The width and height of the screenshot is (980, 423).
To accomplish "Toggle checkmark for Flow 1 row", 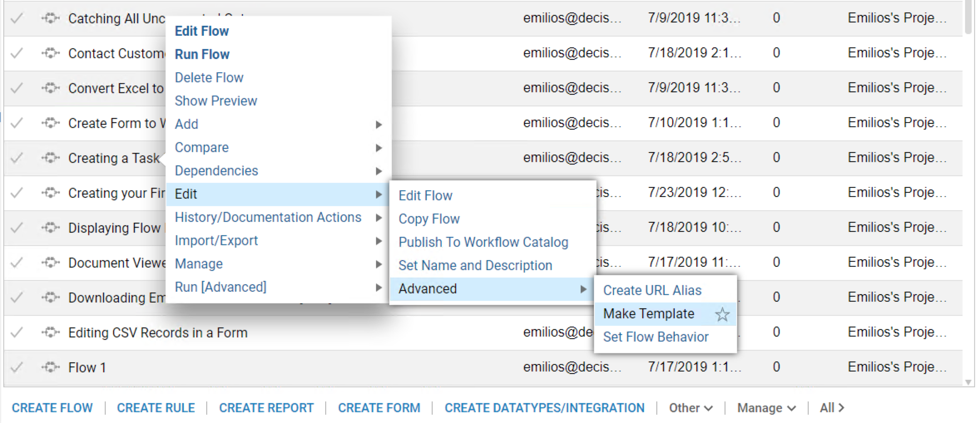I will point(17,367).
